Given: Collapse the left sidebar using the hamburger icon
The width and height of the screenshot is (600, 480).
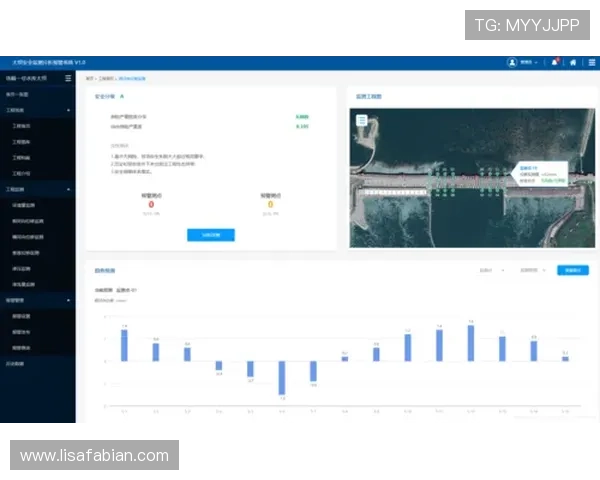Looking at the screenshot, I should click(68, 77).
